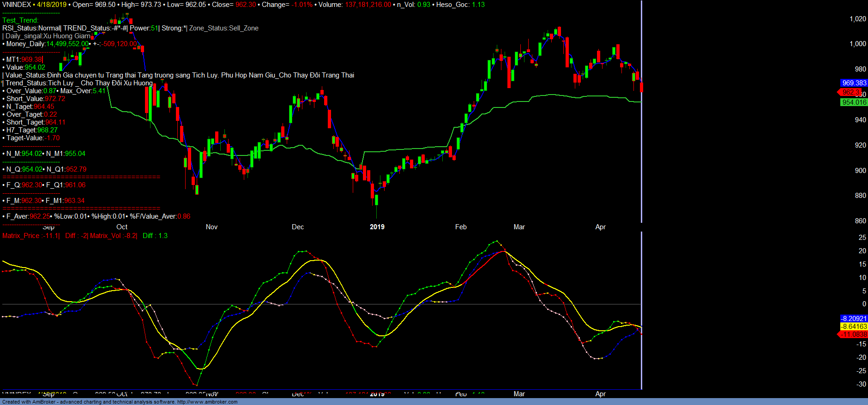
Task: Click the Volume value in title bar
Action: [x=368, y=5]
